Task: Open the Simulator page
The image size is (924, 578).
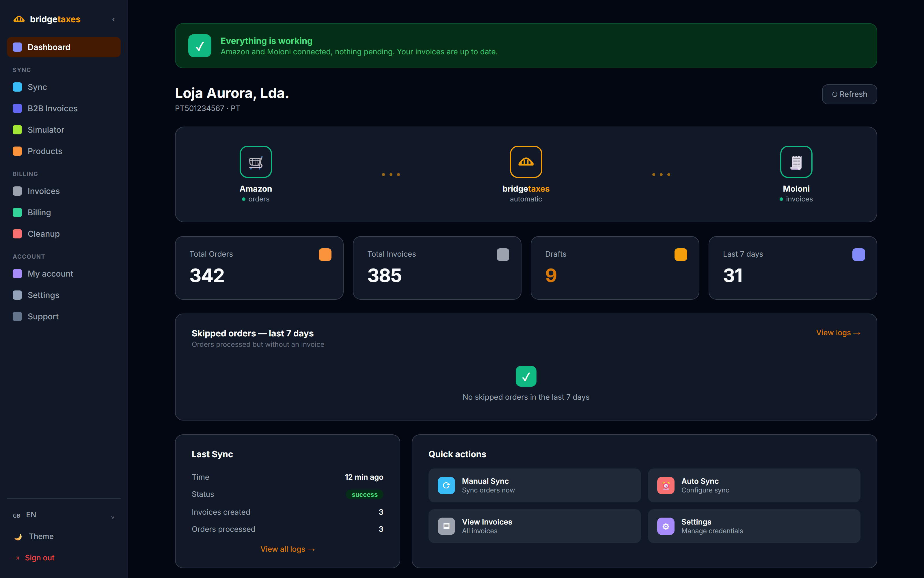Action: click(x=64, y=129)
